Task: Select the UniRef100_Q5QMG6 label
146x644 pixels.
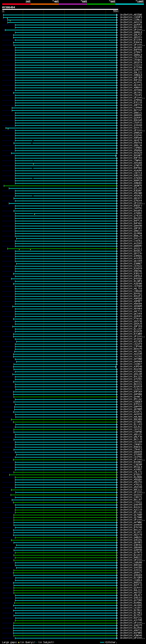Action: pyautogui.click(x=131, y=151)
